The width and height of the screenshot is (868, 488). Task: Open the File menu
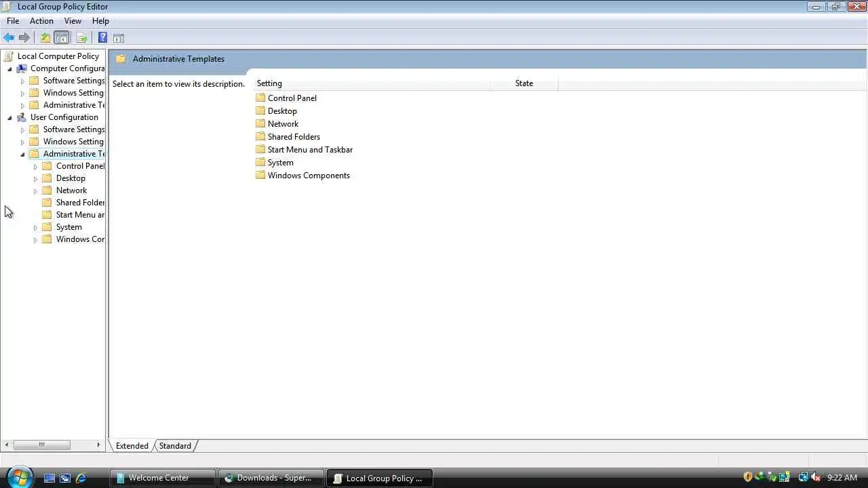coord(13,21)
